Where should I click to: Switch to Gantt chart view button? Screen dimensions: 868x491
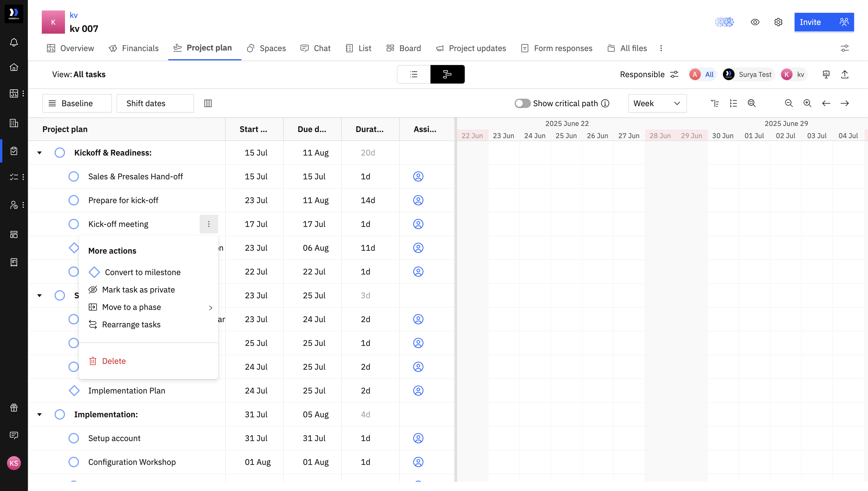tap(447, 74)
